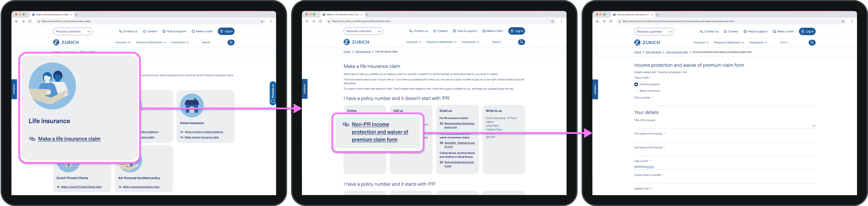Click Search field in middle window
This screenshot has width=868, height=206.
pos(504,42)
